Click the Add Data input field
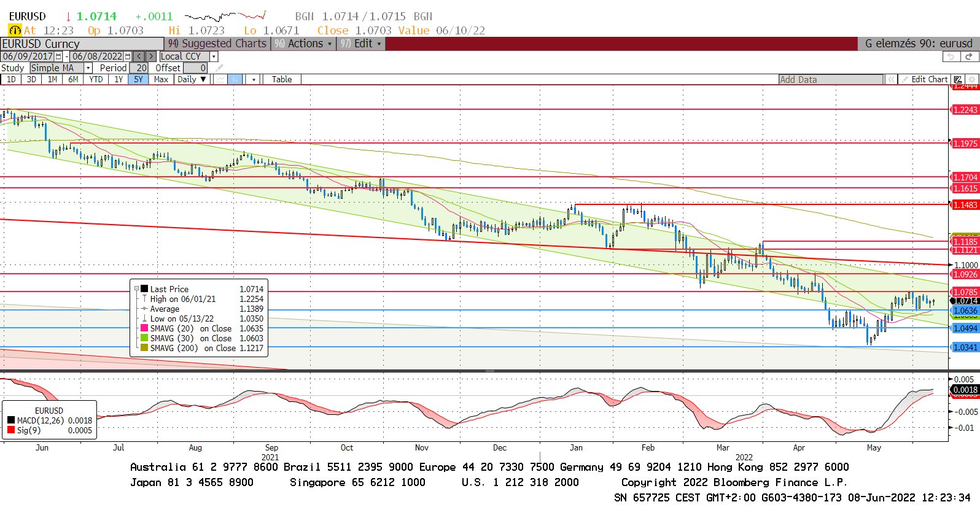Screen dimensions: 980x518 tap(830, 80)
